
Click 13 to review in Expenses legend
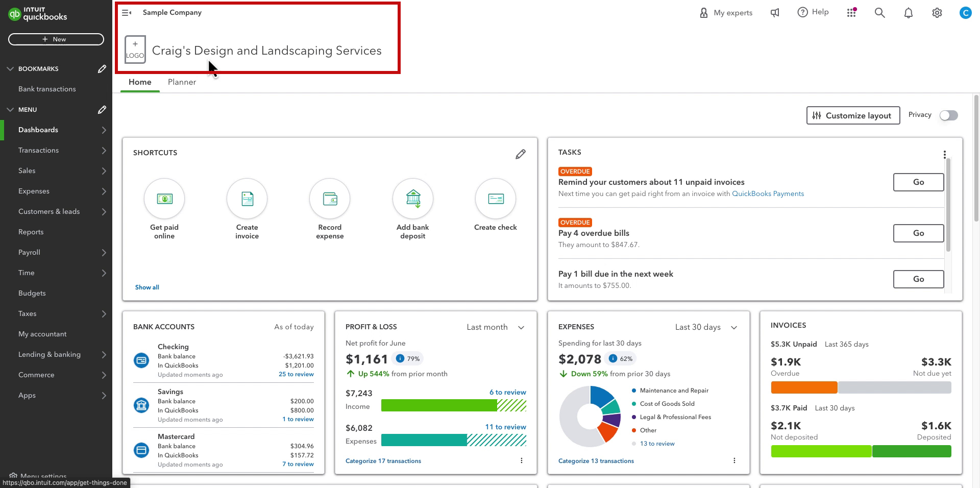[x=657, y=444]
